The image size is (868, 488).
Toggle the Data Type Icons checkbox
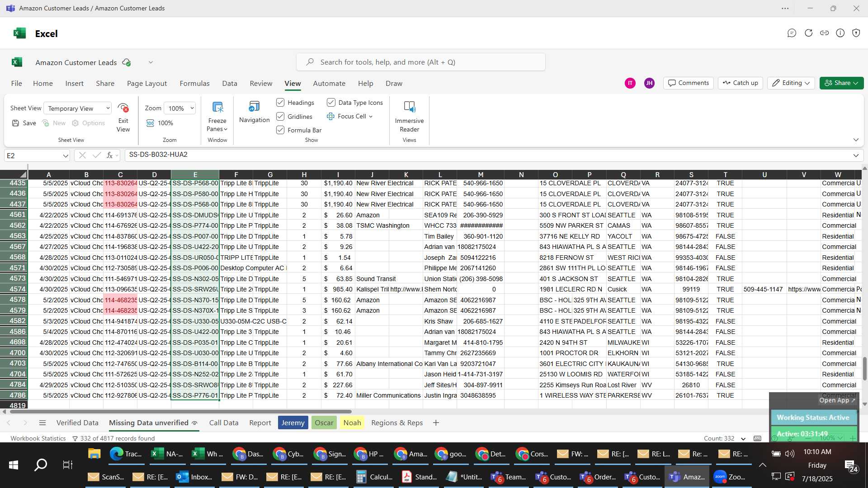[x=331, y=103]
